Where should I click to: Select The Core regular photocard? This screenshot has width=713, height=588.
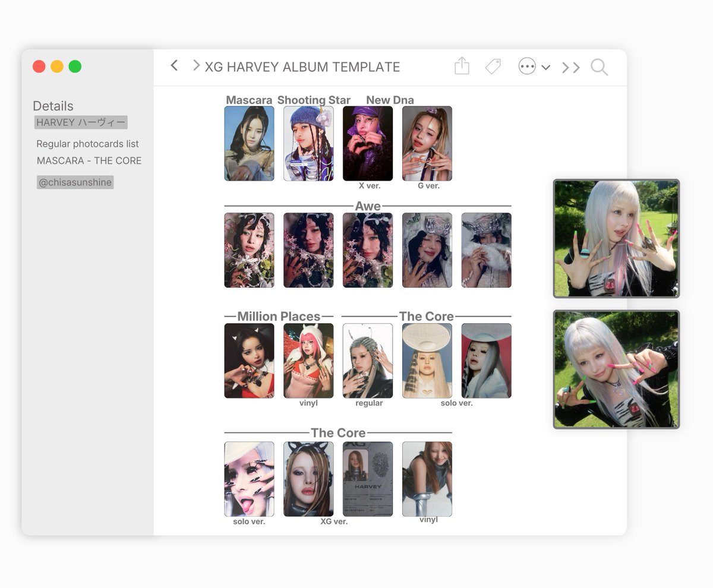(368, 361)
